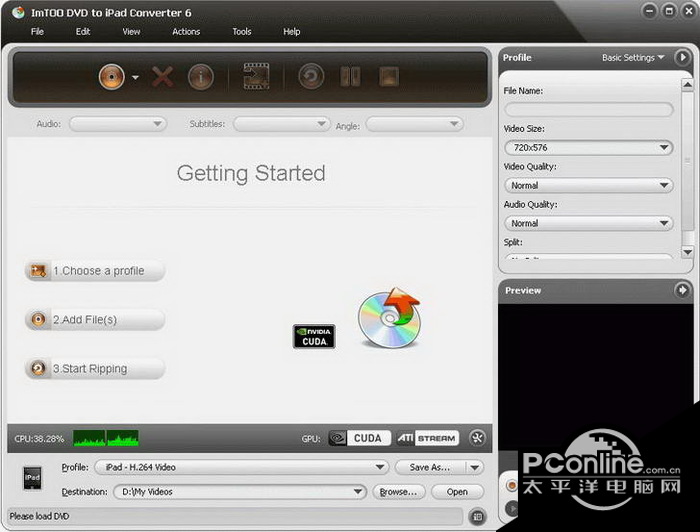Open the Video Quality Normal dropdown
This screenshot has height=532, width=700.
coord(589,185)
